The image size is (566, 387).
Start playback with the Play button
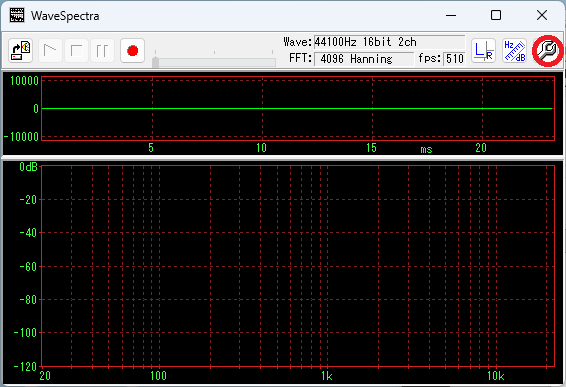pyautogui.click(x=50, y=51)
